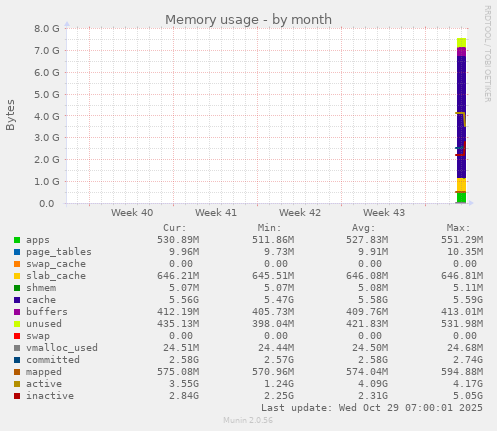Screen dimensions: 497x431
Task: Click the inactive legend label
Action: point(50,396)
